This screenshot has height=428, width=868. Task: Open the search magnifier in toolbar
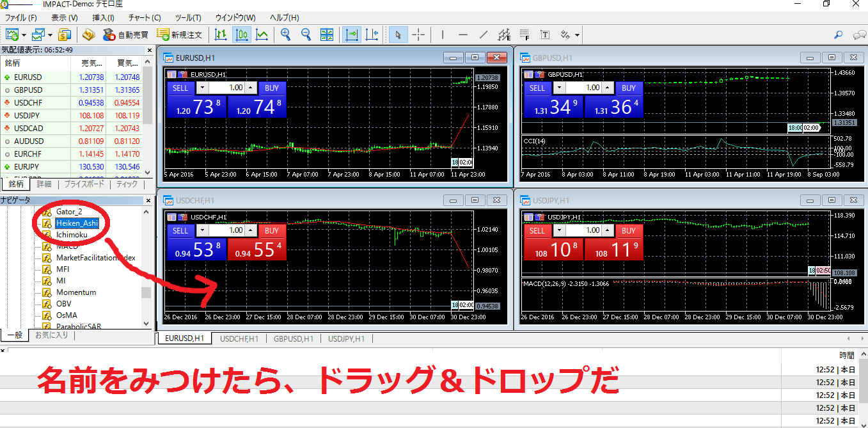point(838,35)
